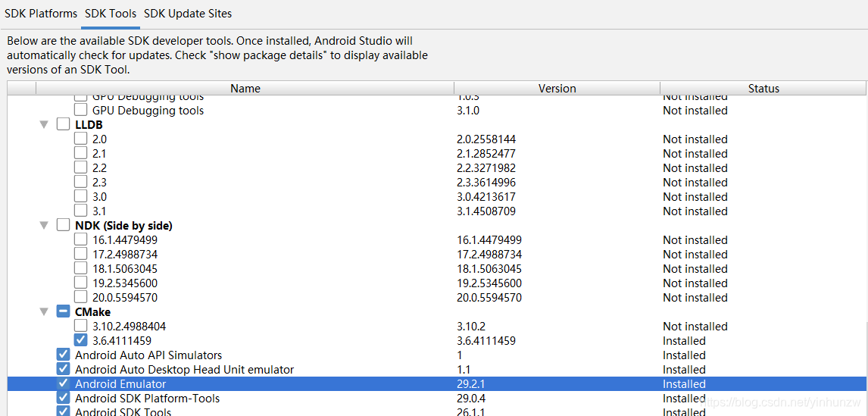Click version 2.1.2852477 cell
Viewport: 868px width, 416px height.
486,153
